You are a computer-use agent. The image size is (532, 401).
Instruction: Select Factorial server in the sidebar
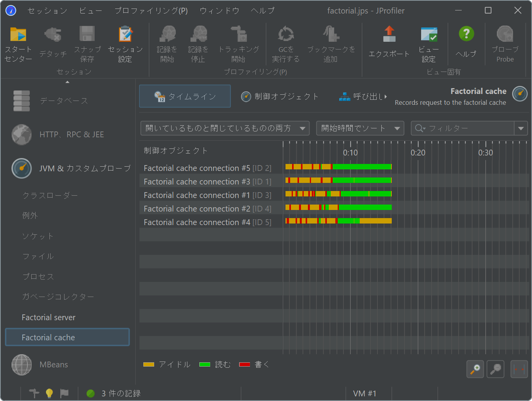(x=49, y=317)
